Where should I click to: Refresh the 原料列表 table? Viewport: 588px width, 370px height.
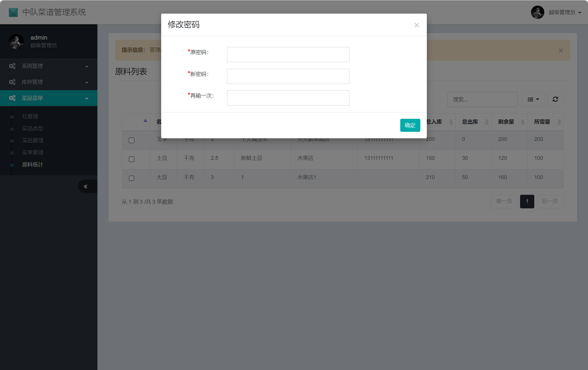pyautogui.click(x=555, y=99)
